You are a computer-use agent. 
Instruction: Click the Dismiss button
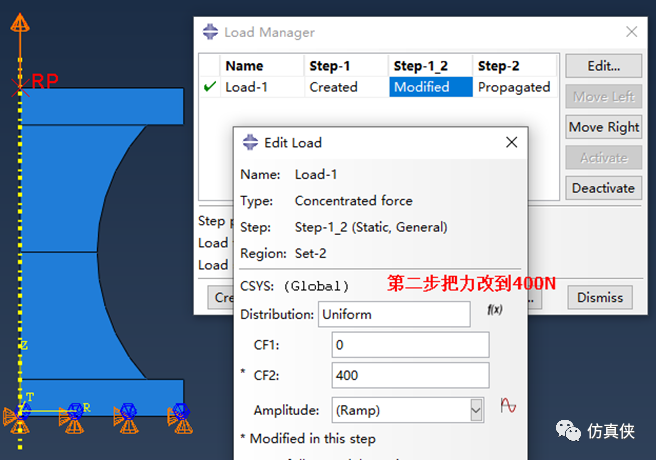tap(600, 297)
